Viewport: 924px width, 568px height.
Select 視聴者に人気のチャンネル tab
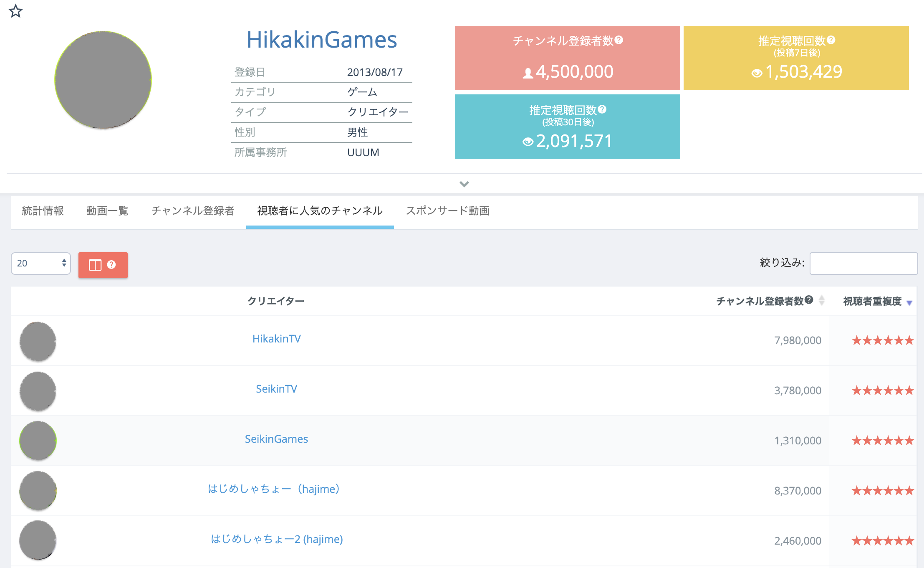[x=320, y=211]
